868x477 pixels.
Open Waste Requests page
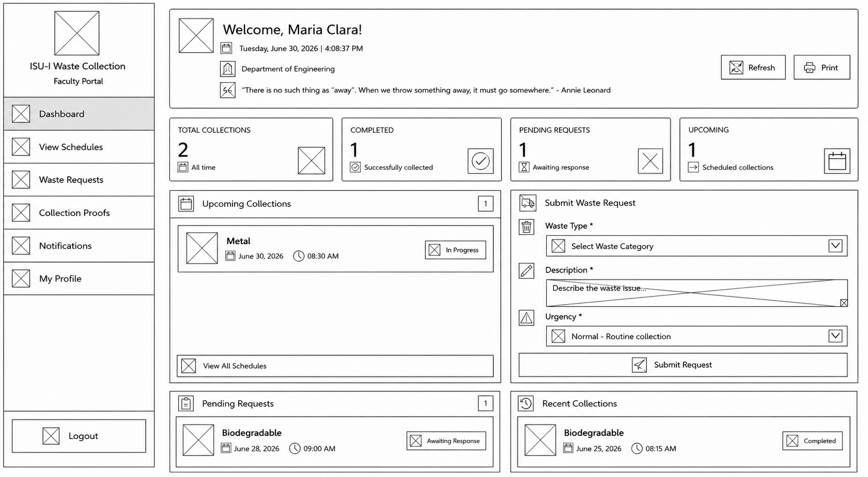click(79, 180)
